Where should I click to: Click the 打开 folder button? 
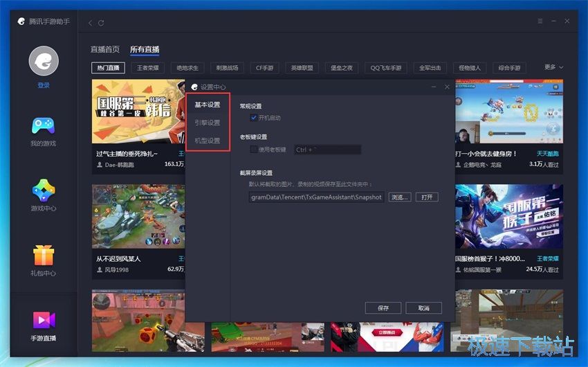coord(427,197)
